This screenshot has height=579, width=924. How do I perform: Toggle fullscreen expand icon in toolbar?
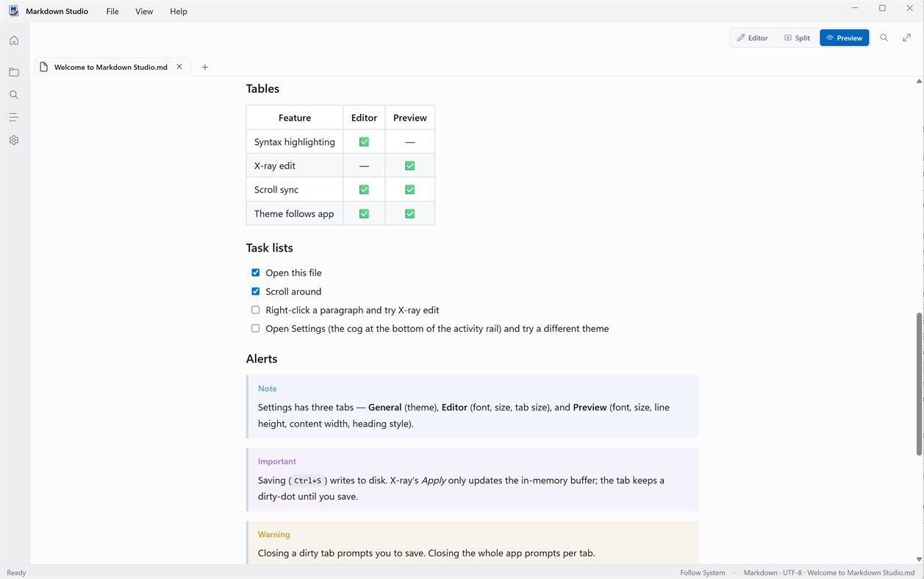(907, 38)
